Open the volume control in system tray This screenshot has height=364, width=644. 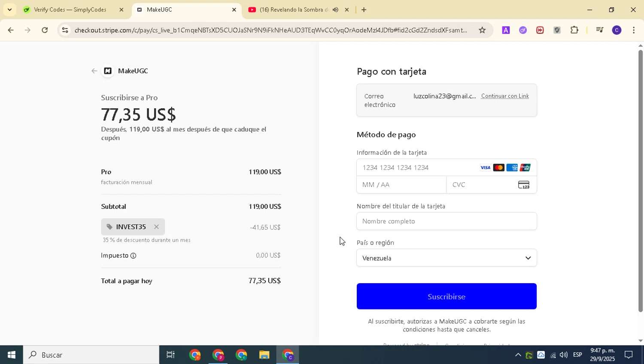click(564, 355)
